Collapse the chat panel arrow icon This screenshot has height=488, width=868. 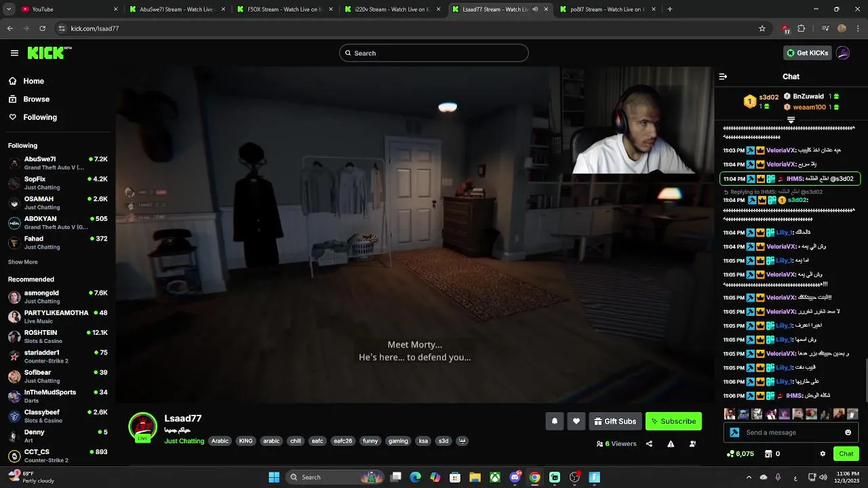point(723,77)
